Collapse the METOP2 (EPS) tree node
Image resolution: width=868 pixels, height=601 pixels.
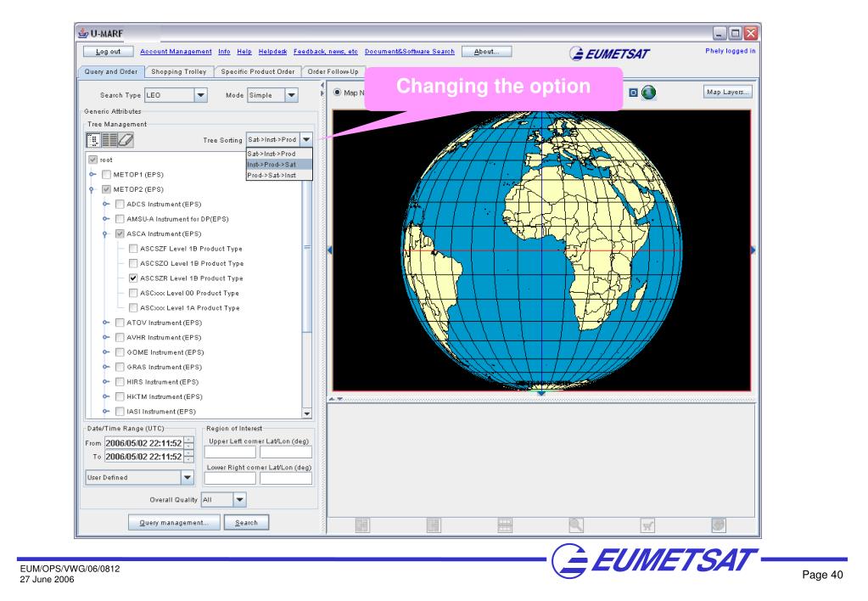point(92,189)
